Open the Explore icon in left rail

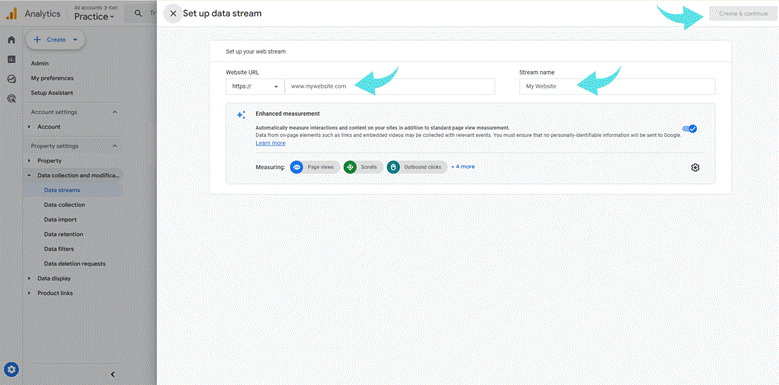pos(11,79)
